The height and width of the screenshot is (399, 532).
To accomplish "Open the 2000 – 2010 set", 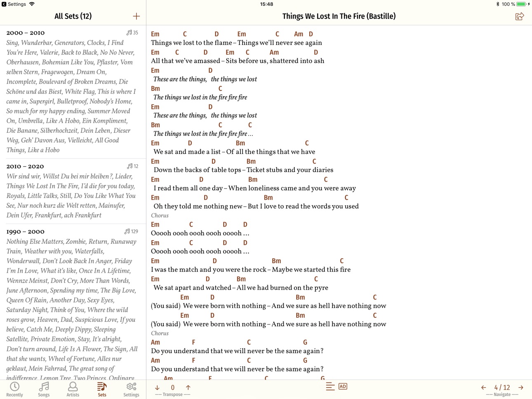I will coord(73,91).
